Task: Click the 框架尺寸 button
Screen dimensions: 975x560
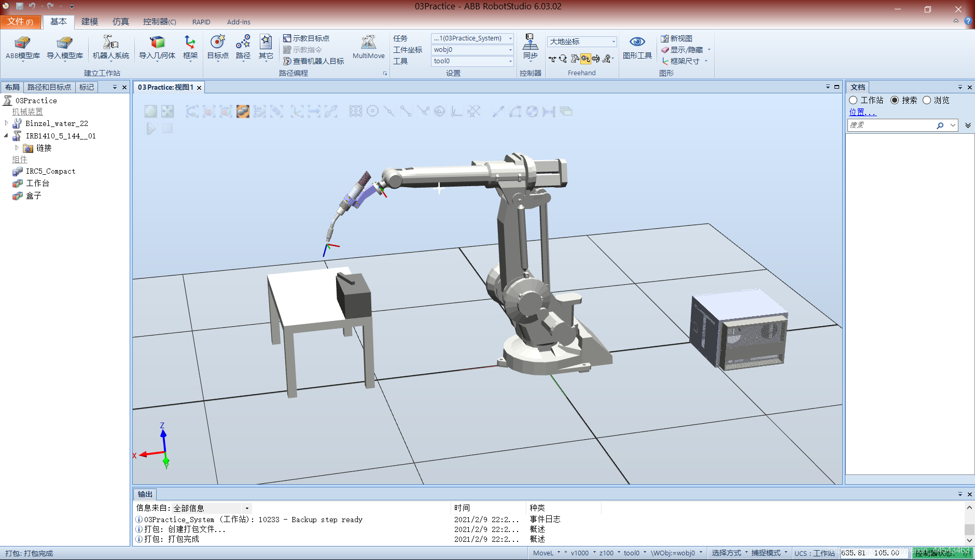Action: point(680,61)
